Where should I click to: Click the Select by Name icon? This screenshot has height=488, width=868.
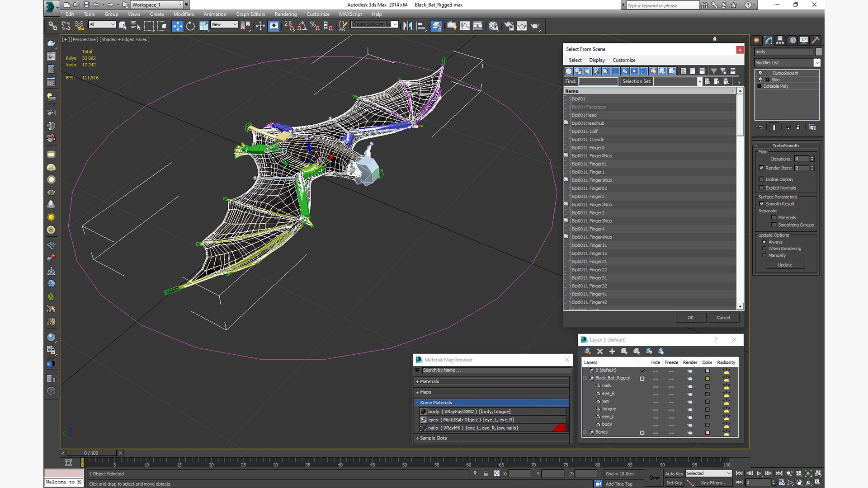pos(136,26)
